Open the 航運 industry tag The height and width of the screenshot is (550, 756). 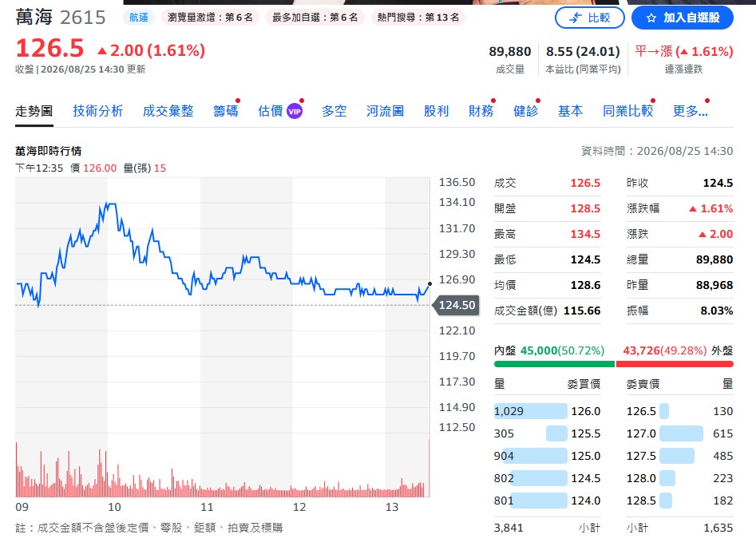[139, 18]
